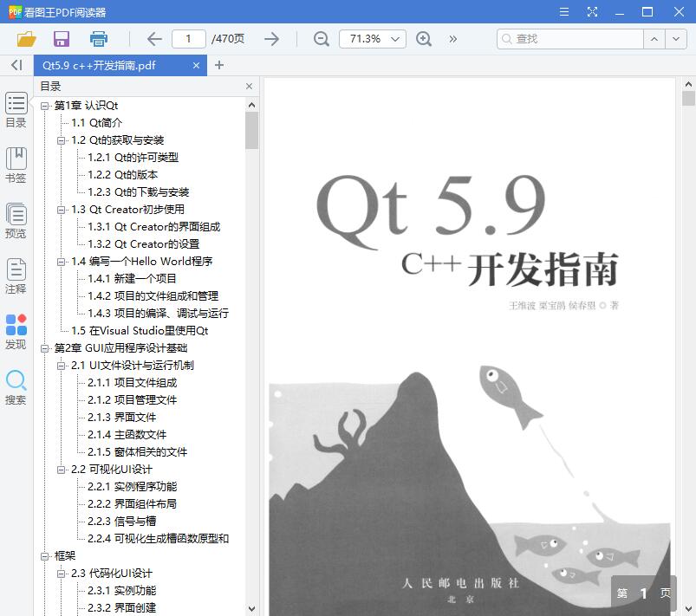
Task: Collapse the sidebar with the left arrow icon
Action: (x=16, y=65)
